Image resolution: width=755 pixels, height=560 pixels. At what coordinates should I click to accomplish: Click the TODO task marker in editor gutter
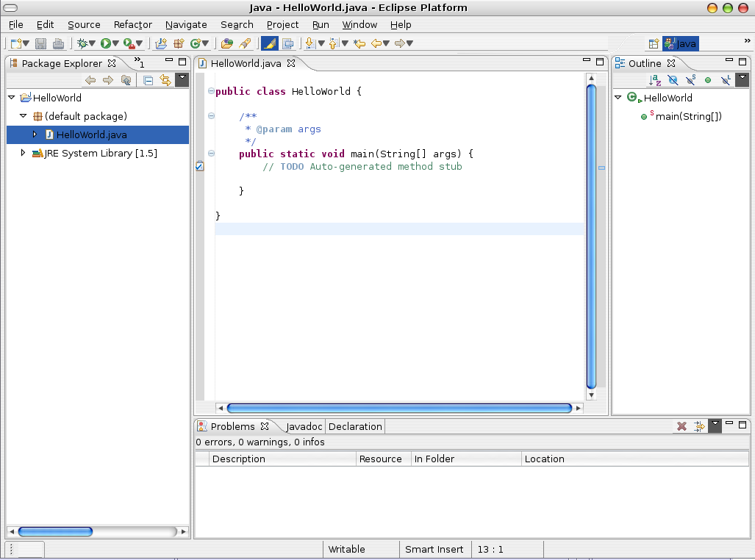pos(200,166)
